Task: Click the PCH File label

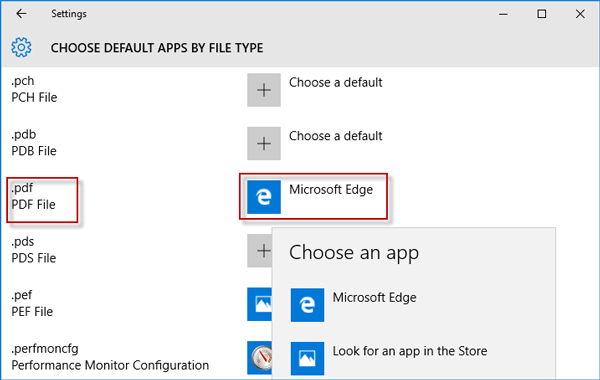Action: click(x=34, y=98)
